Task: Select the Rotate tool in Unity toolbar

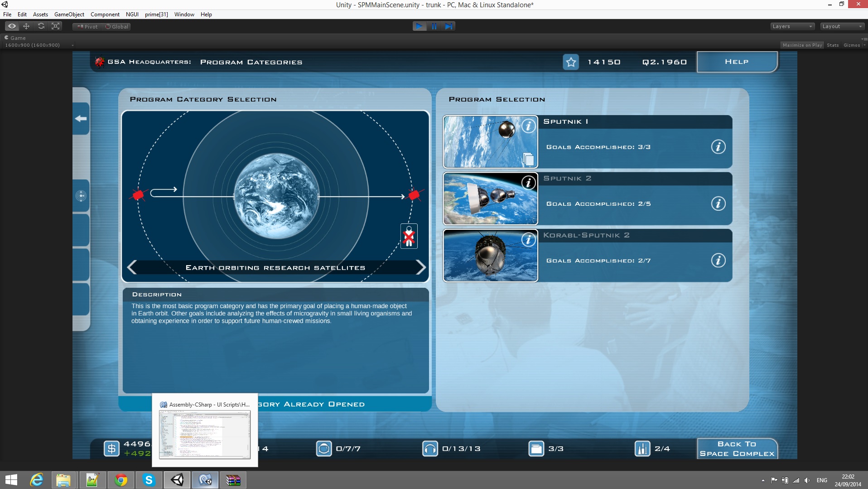Action: [x=41, y=26]
